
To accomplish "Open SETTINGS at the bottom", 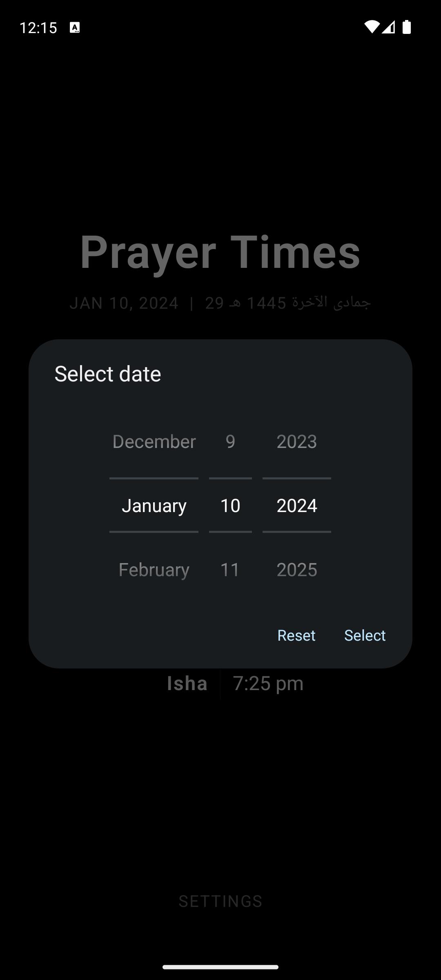I will click(220, 901).
